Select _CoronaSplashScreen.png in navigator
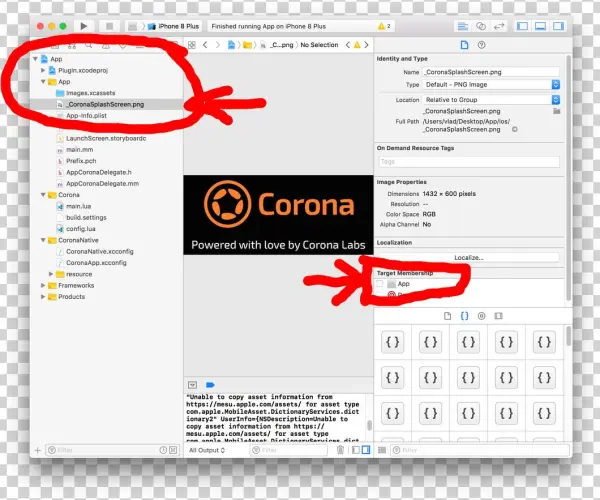600x500 pixels. click(x=107, y=104)
